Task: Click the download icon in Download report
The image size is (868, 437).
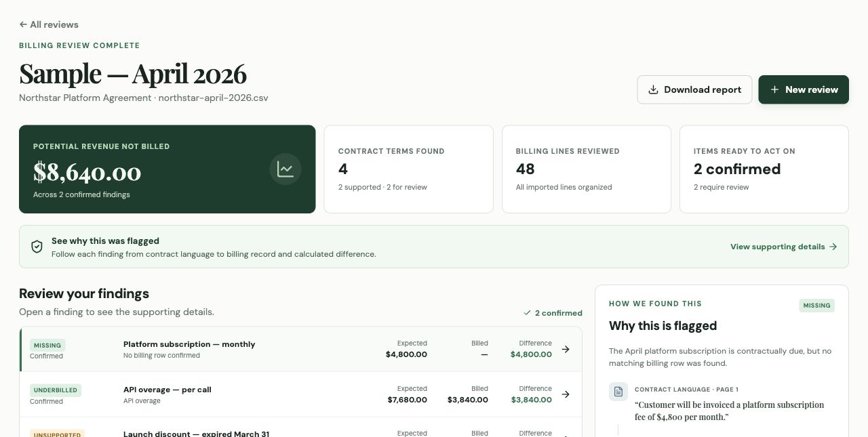Action: coord(654,89)
